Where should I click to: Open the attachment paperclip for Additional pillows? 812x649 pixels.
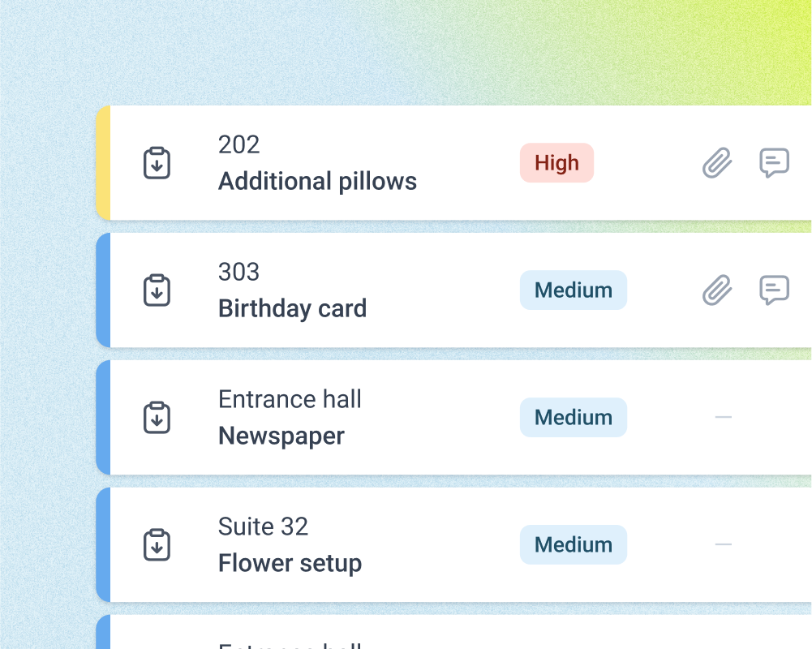click(716, 162)
